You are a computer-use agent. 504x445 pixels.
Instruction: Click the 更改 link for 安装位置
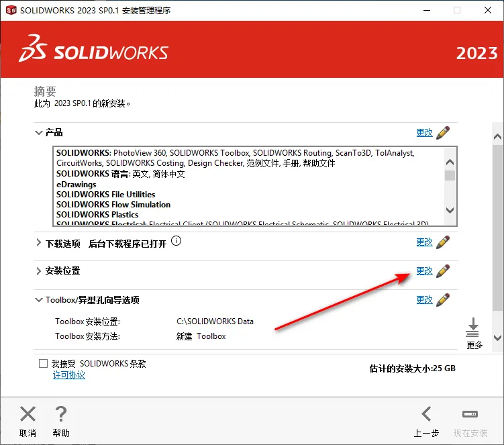[424, 271]
